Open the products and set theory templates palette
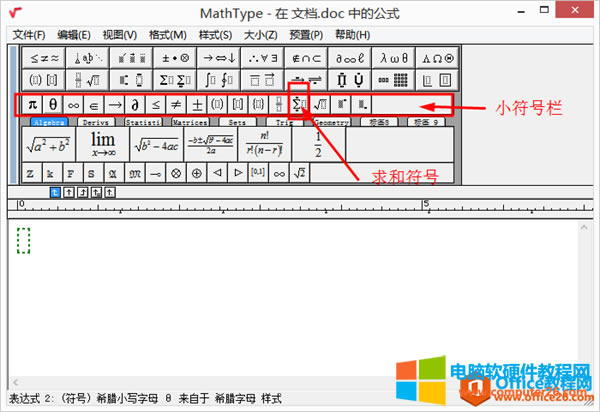Screen dimensions: 600x412 (x=349, y=80)
